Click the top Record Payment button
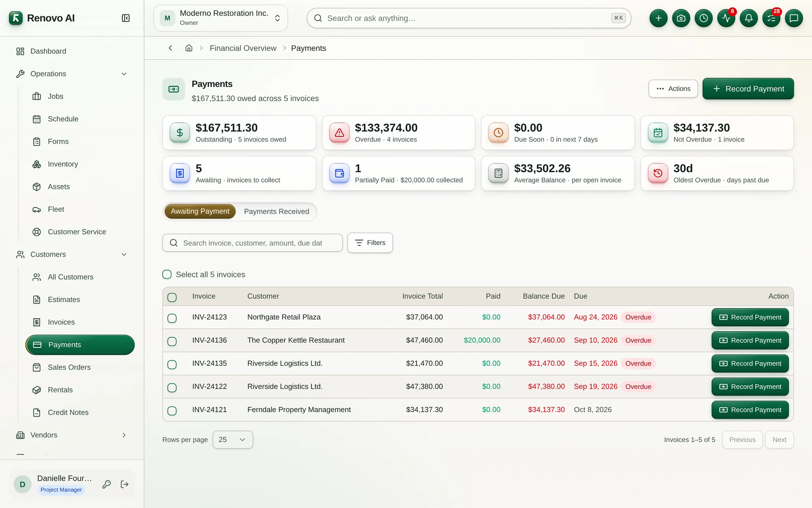Screen dimensions: 812x508 [748, 89]
